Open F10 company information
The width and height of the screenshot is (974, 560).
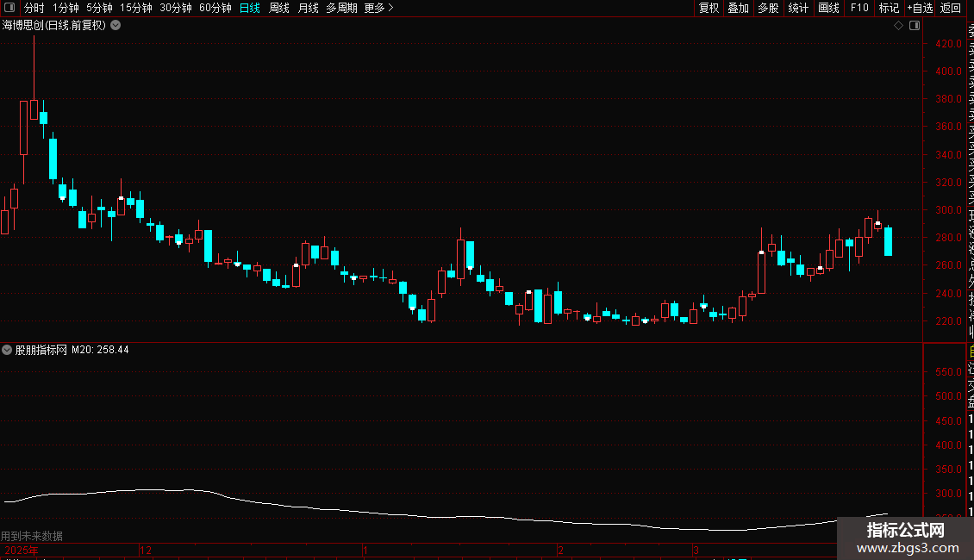click(x=859, y=8)
